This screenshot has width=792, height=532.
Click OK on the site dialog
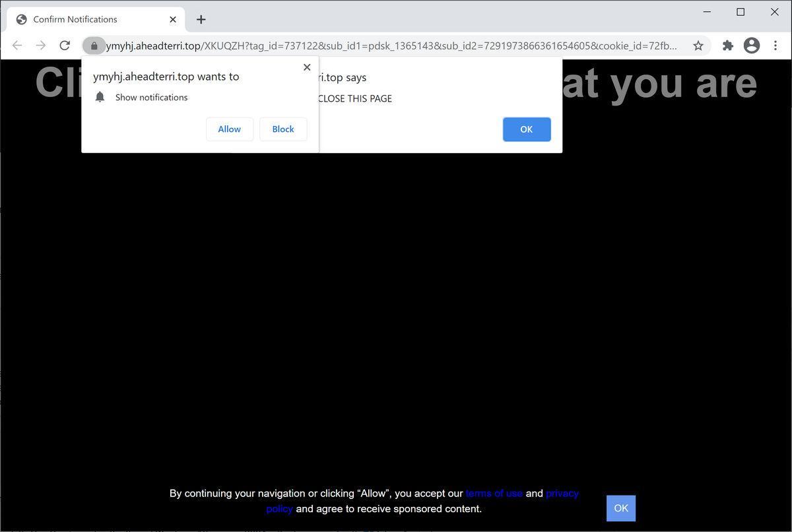click(x=526, y=129)
